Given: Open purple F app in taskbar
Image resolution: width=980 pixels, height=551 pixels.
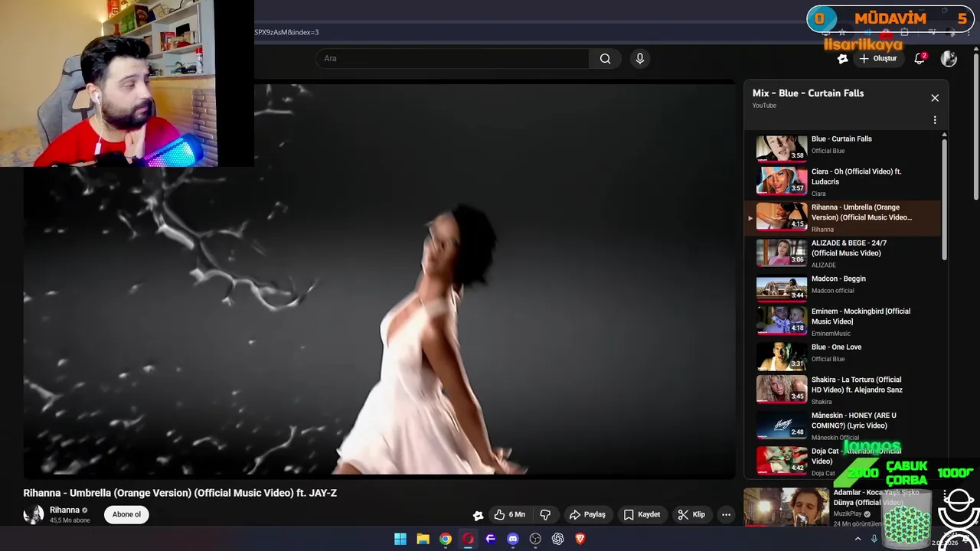Looking at the screenshot, I should tap(491, 539).
